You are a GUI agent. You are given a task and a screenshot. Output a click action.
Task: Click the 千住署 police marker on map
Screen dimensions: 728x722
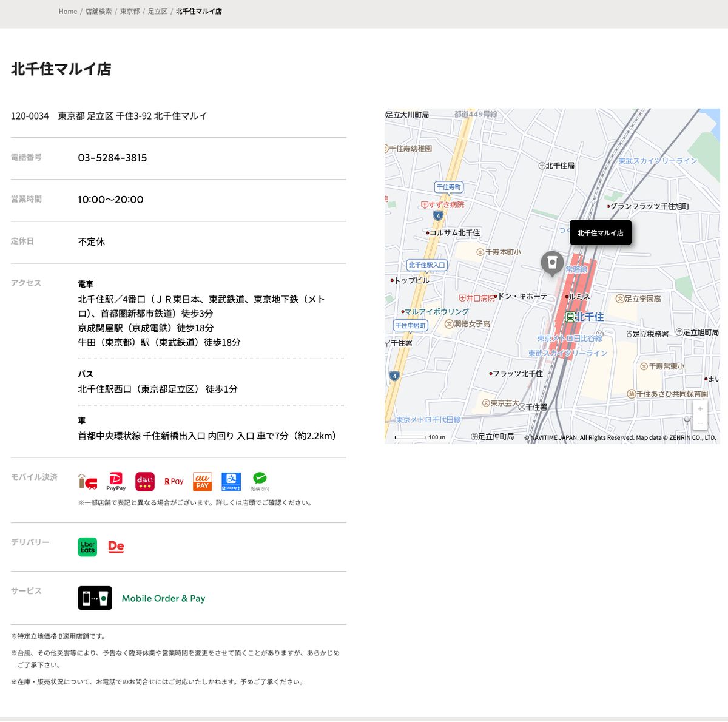point(522,407)
